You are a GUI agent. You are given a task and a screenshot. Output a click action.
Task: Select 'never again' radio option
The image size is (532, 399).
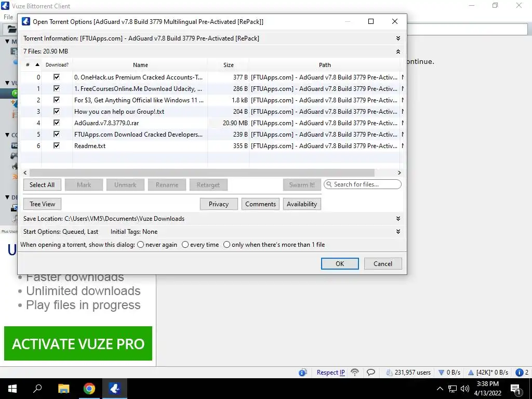tap(140, 245)
